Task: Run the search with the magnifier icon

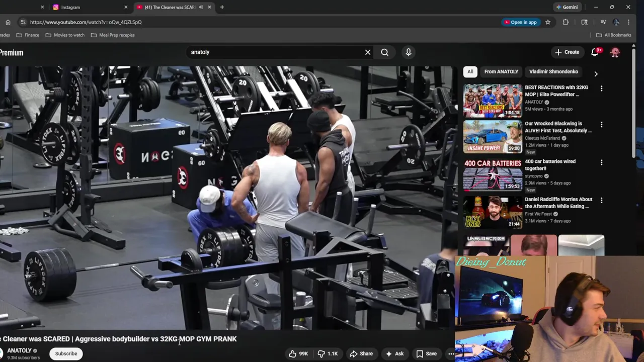Action: point(384,52)
